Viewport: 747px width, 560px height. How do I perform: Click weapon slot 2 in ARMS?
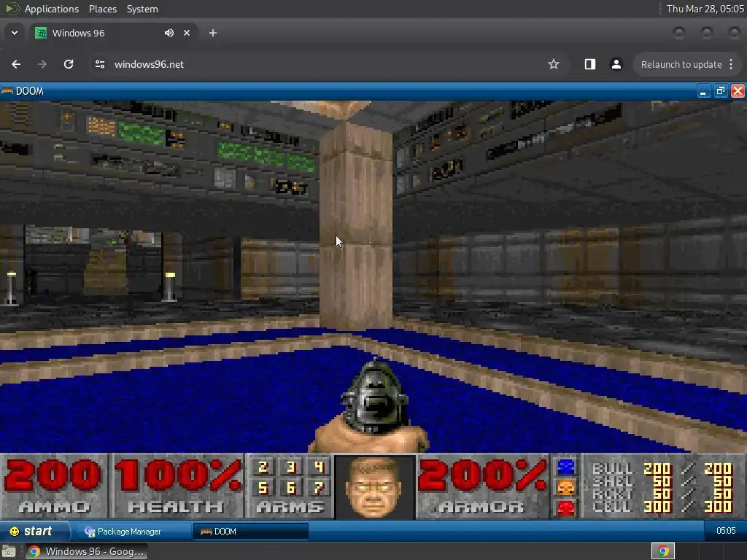(263, 467)
